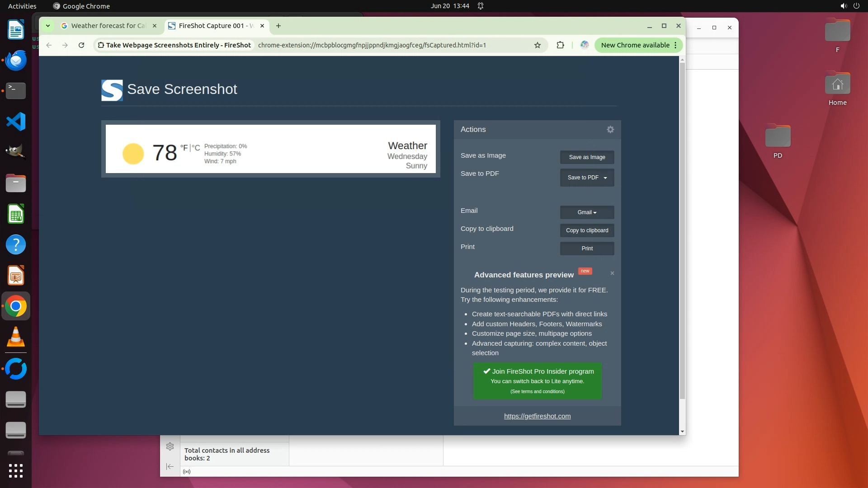Click Save as Image button
Screen dimensions: 868x488
point(587,157)
